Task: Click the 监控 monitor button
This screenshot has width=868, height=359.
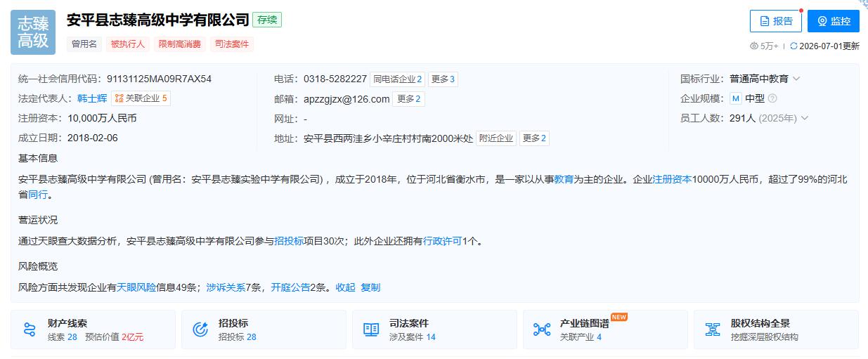Action: pyautogui.click(x=834, y=21)
